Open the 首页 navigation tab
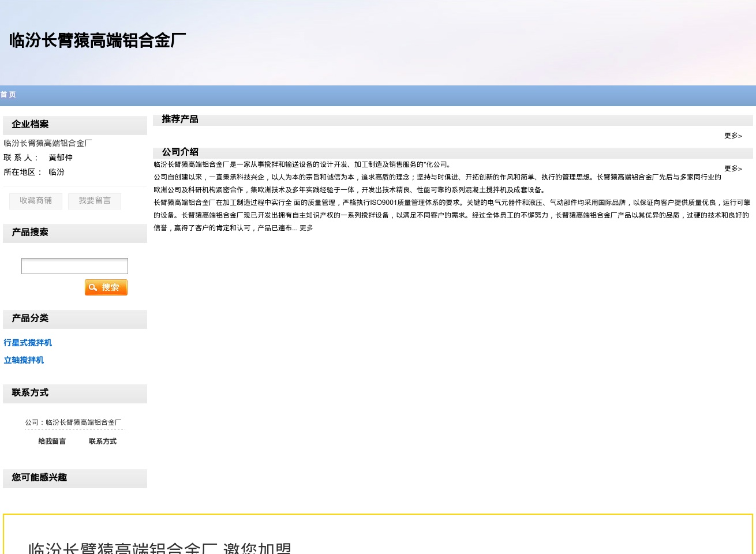The height and width of the screenshot is (554, 756). point(8,95)
